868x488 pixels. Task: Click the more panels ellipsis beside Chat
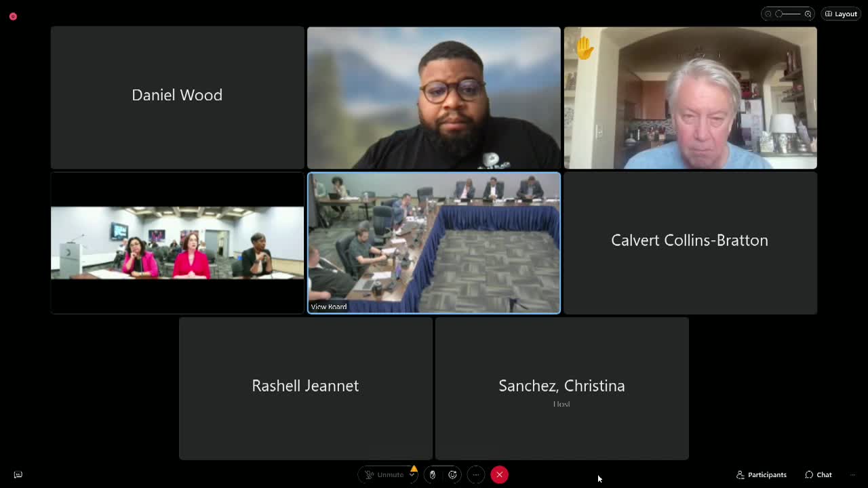click(852, 474)
